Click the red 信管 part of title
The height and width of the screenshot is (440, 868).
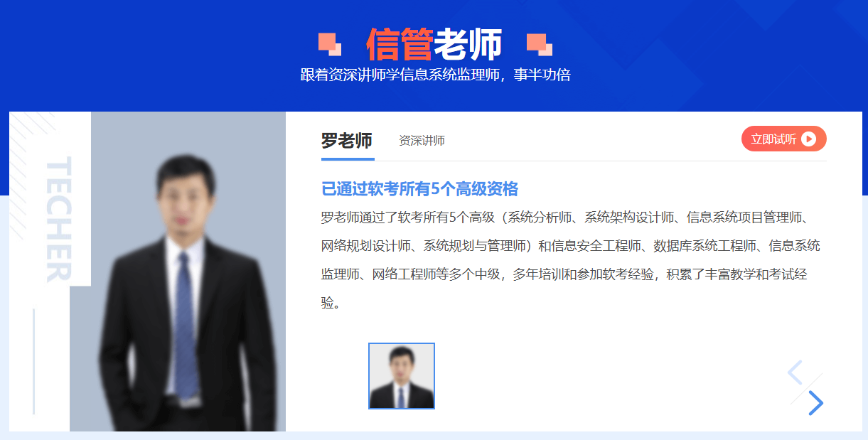pos(400,44)
